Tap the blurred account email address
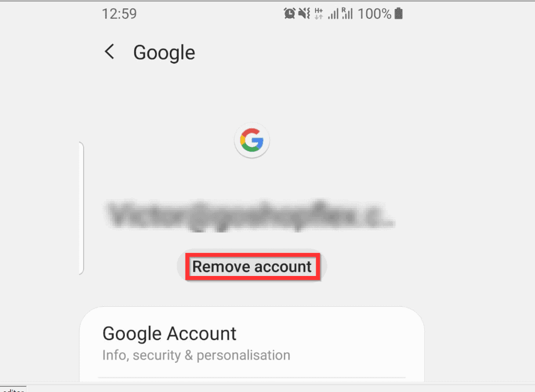535x392 pixels. coord(250,215)
